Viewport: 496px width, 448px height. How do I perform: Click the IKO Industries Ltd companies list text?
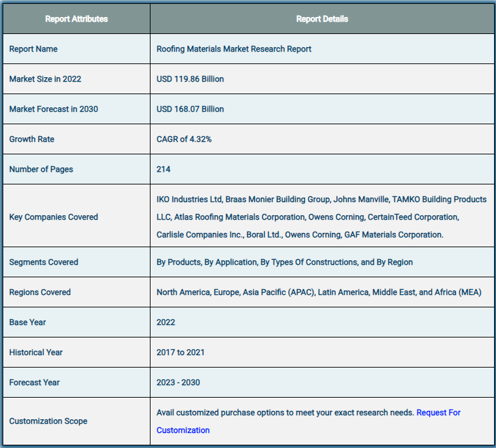(321, 217)
